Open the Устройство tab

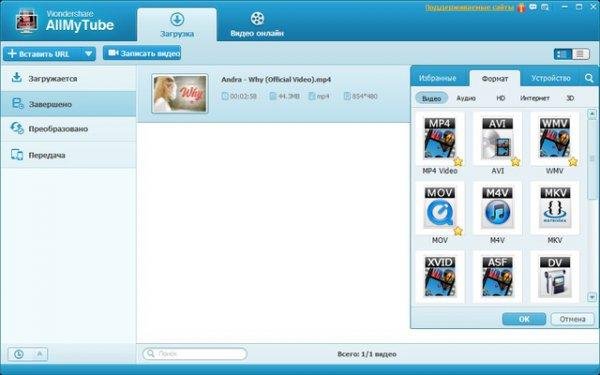pyautogui.click(x=551, y=78)
